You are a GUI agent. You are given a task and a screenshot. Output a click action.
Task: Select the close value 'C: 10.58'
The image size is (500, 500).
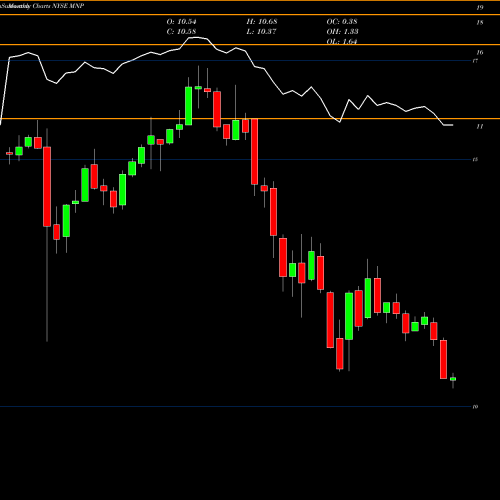(x=181, y=32)
